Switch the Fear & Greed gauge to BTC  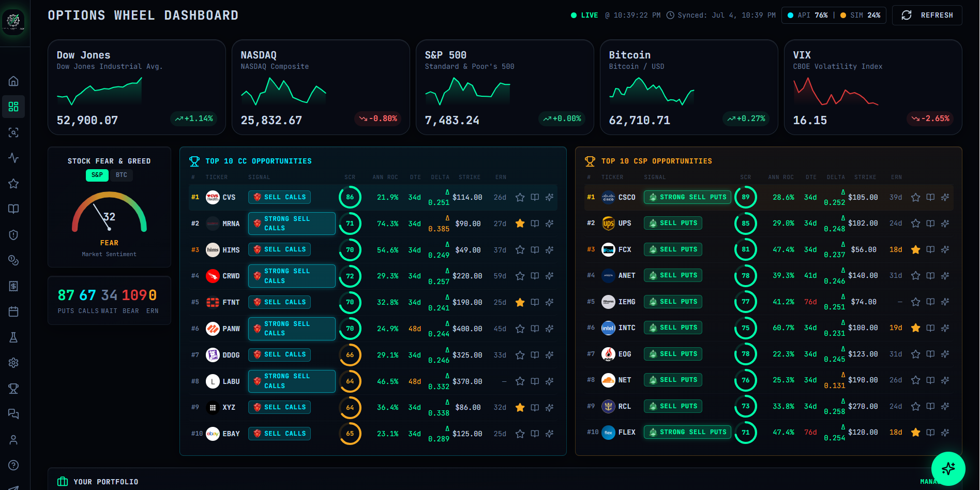pyautogui.click(x=122, y=175)
